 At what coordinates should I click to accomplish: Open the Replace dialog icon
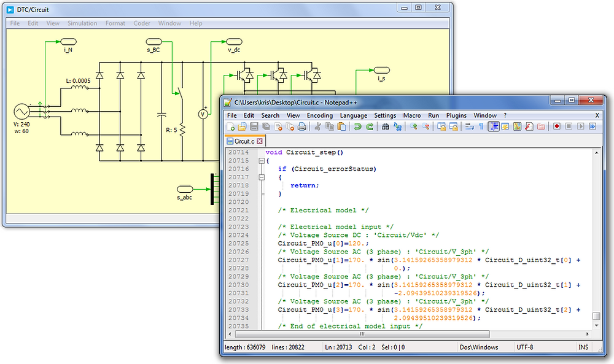point(397,126)
